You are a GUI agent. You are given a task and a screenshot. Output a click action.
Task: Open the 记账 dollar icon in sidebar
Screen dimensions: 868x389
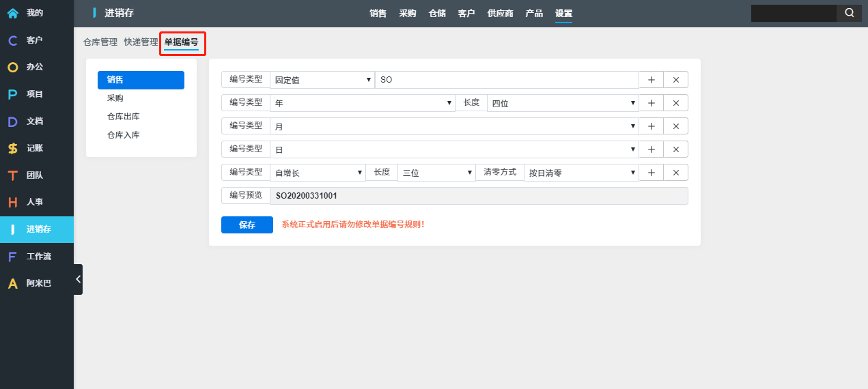[x=13, y=148]
